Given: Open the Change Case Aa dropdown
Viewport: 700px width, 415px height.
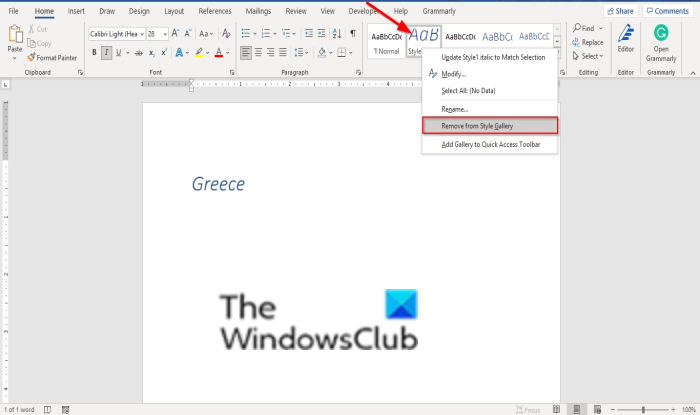Looking at the screenshot, I should pyautogui.click(x=206, y=33).
